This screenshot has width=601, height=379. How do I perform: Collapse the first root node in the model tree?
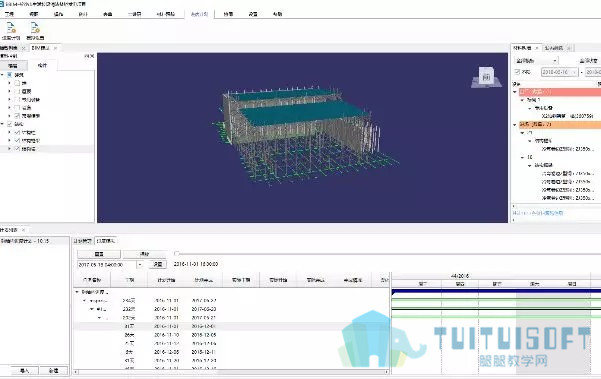click(3, 75)
